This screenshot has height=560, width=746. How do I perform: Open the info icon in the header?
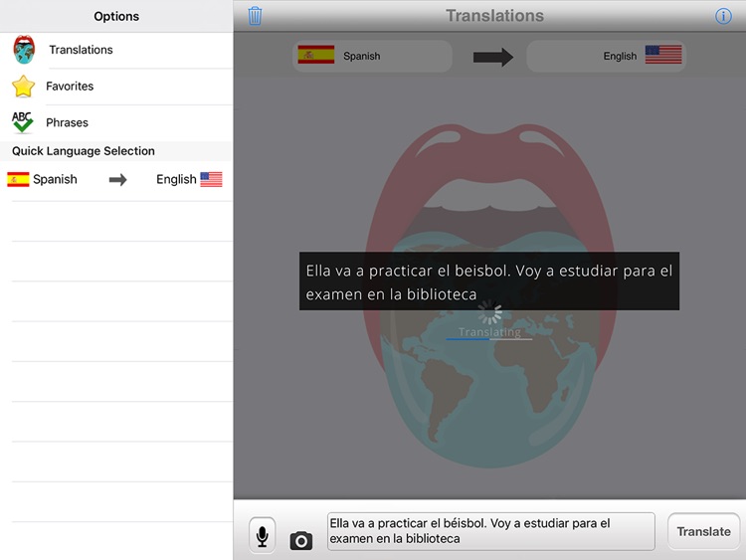click(x=723, y=16)
